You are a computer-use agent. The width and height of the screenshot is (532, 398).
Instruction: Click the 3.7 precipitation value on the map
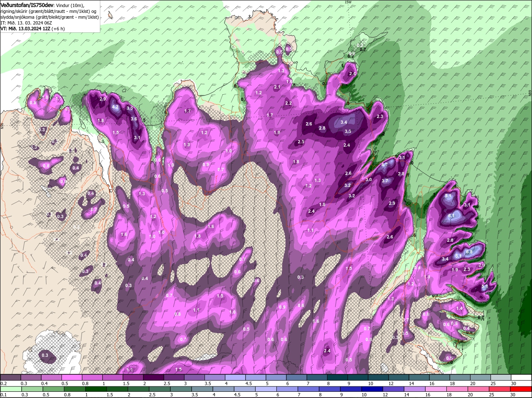[385, 181]
